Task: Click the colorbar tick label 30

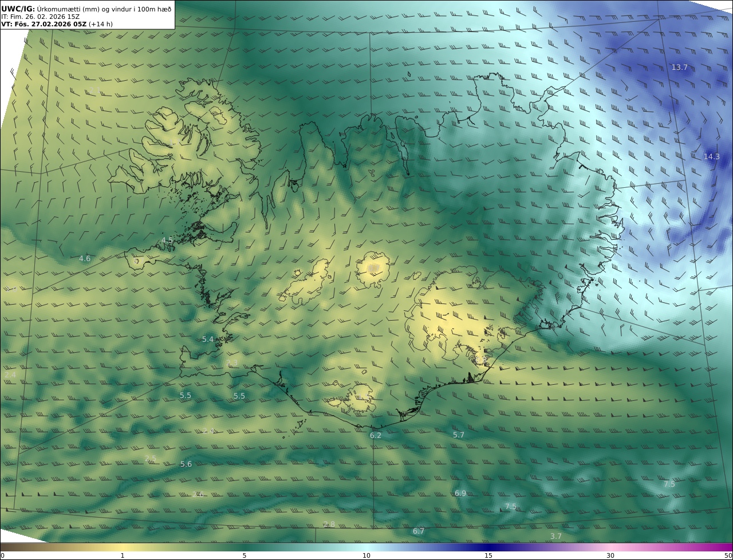Action: pos(610,555)
